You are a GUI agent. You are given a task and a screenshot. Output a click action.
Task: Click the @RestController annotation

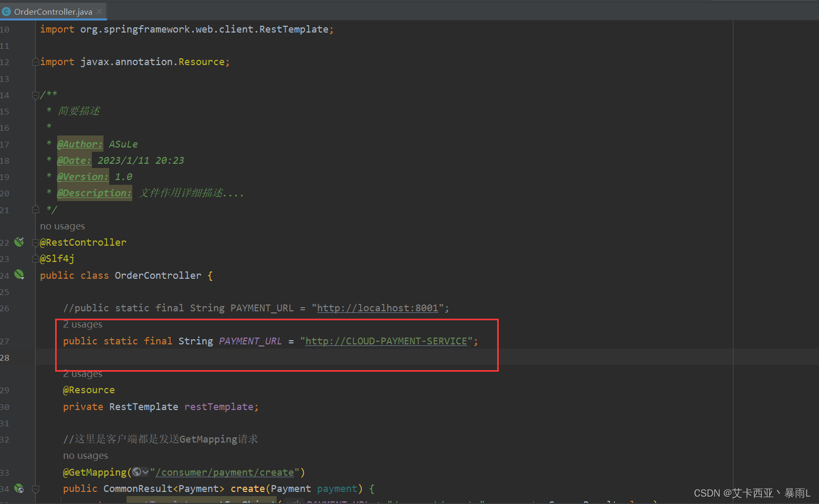click(83, 243)
